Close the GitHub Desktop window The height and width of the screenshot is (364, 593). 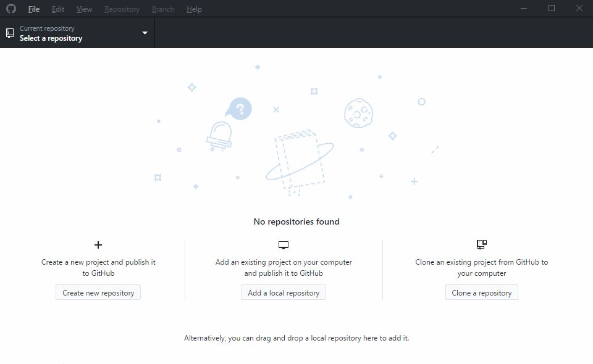click(x=579, y=8)
